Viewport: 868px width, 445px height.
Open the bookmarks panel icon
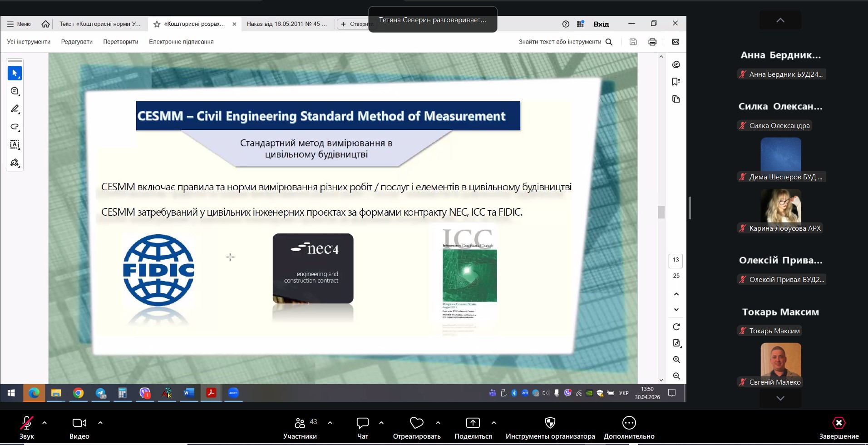coord(676,82)
